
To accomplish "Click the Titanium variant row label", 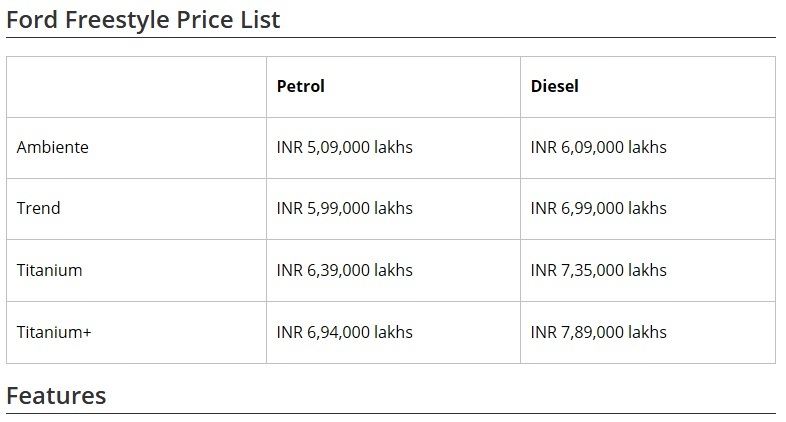I will tap(49, 270).
